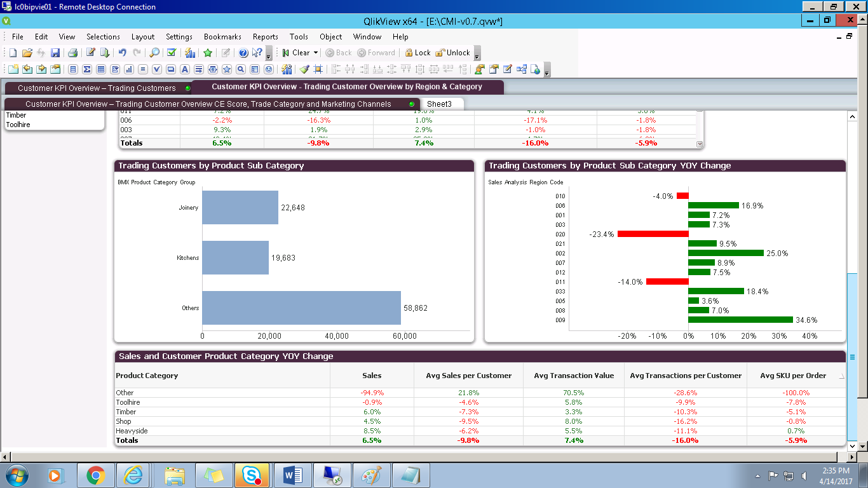
Task: Click the Clear selections button
Action: (x=296, y=53)
